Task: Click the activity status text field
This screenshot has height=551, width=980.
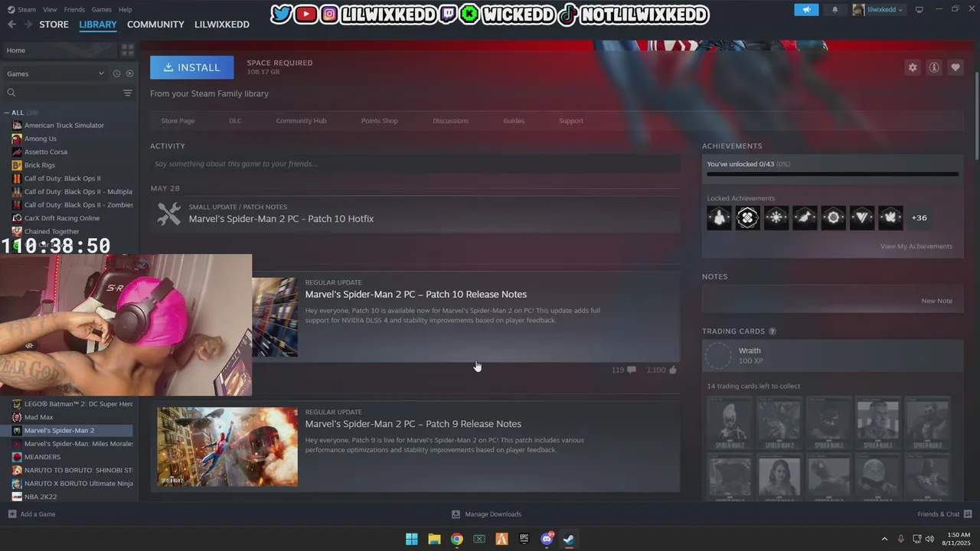Action: tap(415, 164)
